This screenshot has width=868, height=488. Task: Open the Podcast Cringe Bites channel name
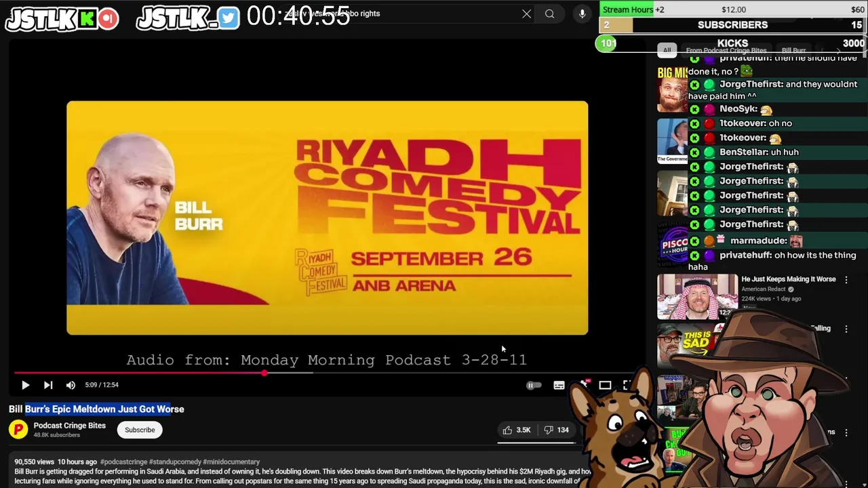(70, 426)
